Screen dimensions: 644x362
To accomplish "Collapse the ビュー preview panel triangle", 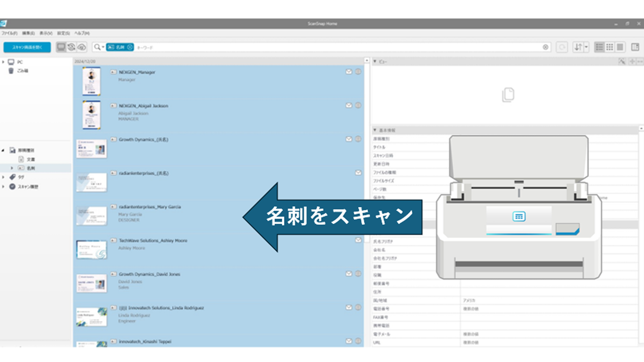I will tap(375, 62).
